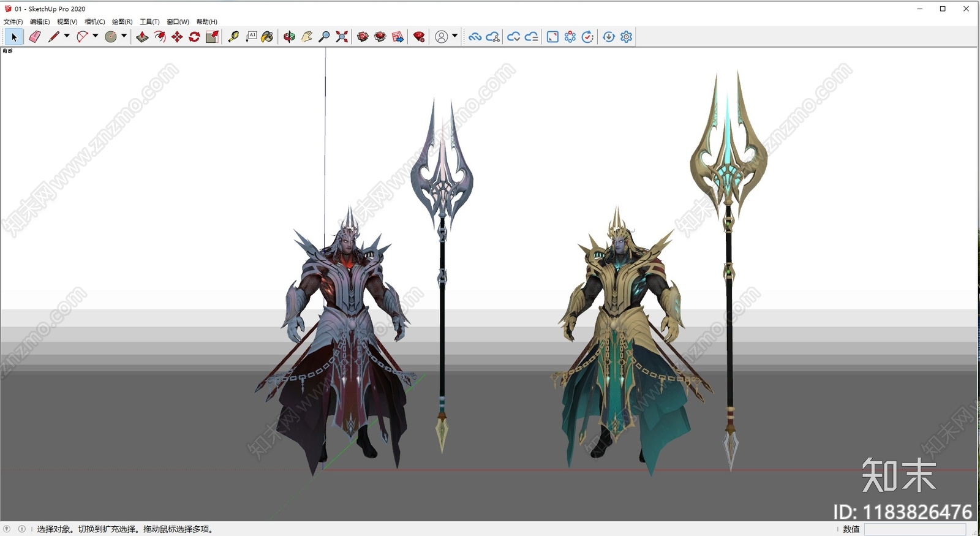
Task: Click the 数值 measurements input box
Action: (x=915, y=529)
